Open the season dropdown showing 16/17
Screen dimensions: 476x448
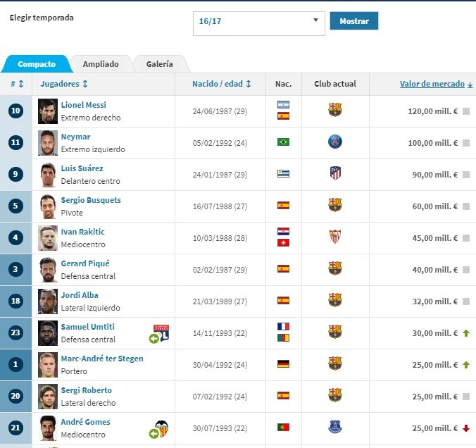258,23
